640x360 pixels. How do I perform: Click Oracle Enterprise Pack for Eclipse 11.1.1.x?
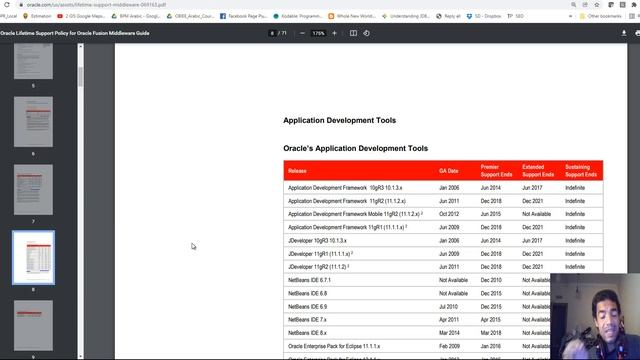[334, 346]
